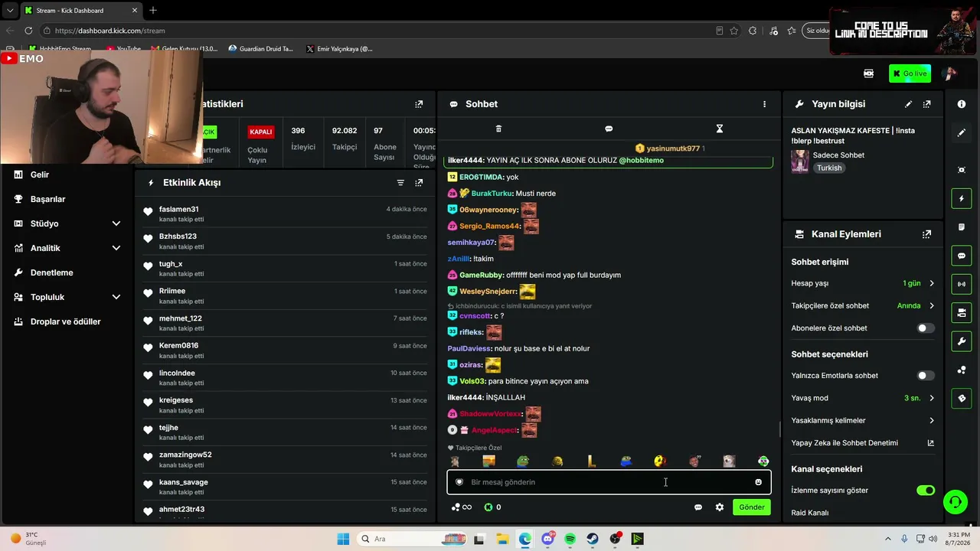Open Yavaş mod 3 sn. setting
This screenshot has width=980, height=551.
click(x=863, y=398)
